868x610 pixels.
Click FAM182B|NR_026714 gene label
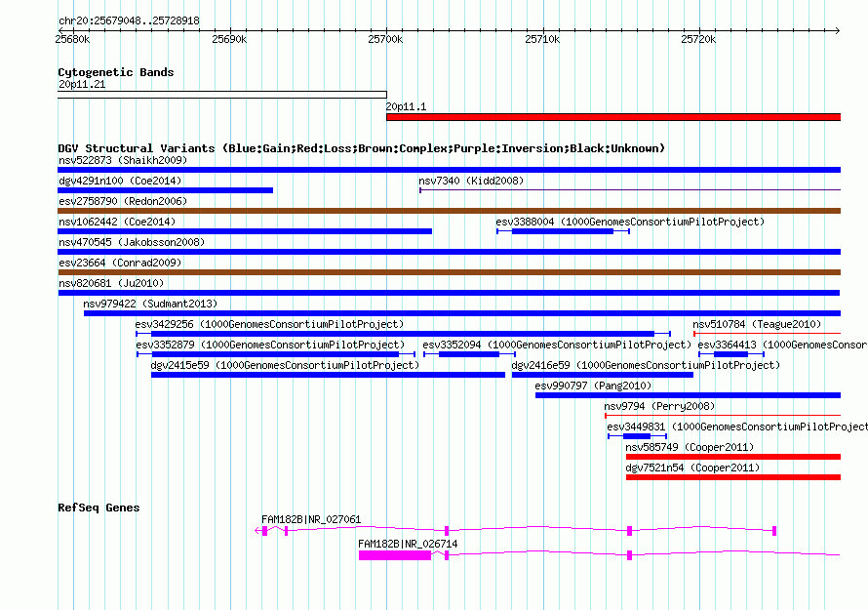[408, 544]
